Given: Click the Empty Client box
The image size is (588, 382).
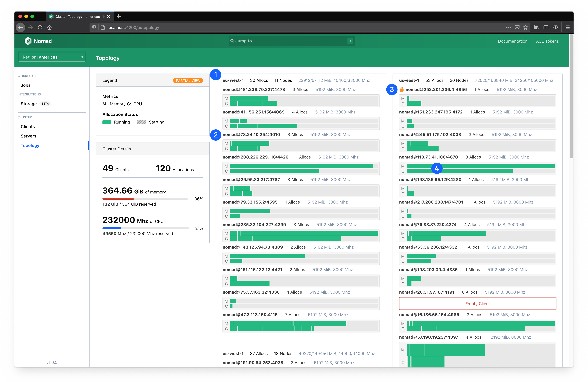Looking at the screenshot, I should coord(477,303).
